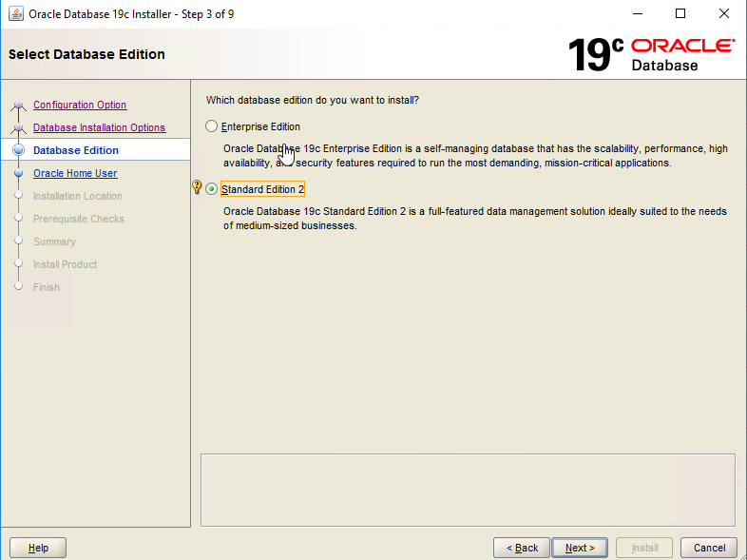Click the Help button

click(38, 548)
